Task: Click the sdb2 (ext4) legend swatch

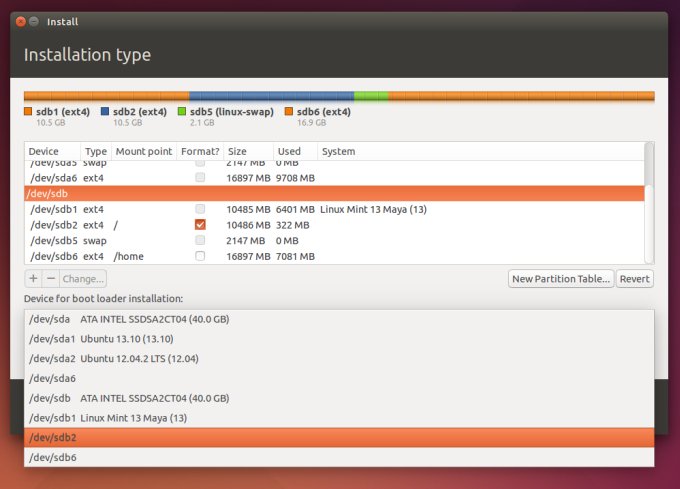Action: coord(105,111)
